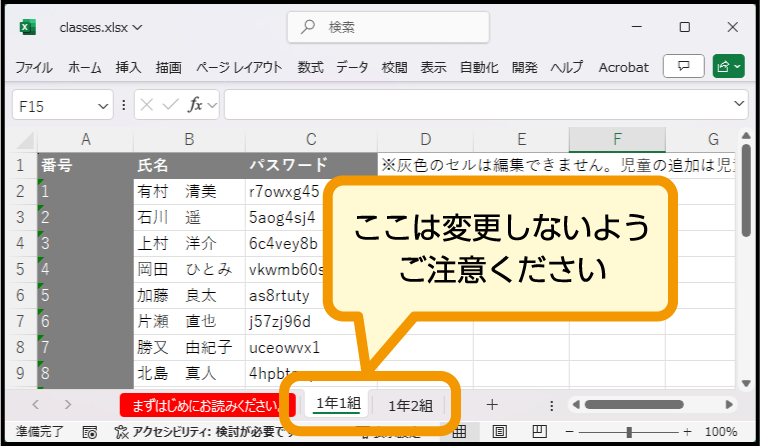Select column F header
Screen dimensions: 760x448
pyautogui.click(x=618, y=140)
